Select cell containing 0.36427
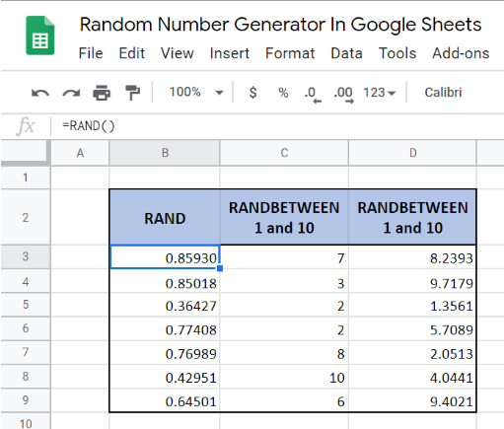 [165, 305]
